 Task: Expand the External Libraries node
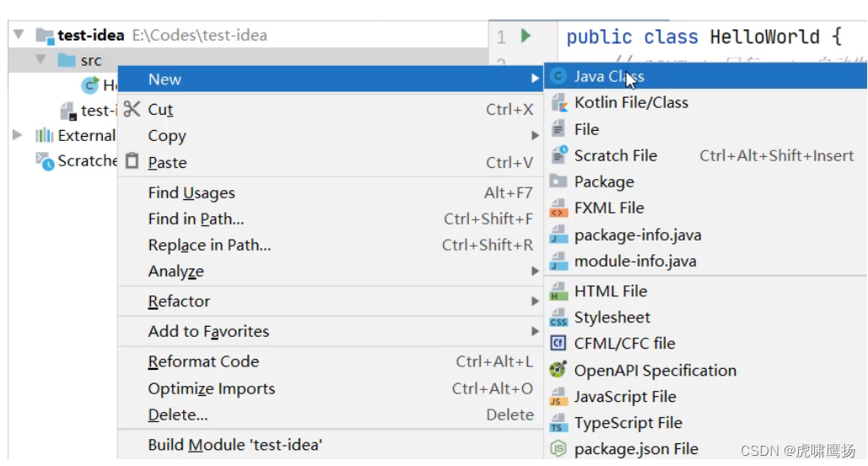point(17,134)
